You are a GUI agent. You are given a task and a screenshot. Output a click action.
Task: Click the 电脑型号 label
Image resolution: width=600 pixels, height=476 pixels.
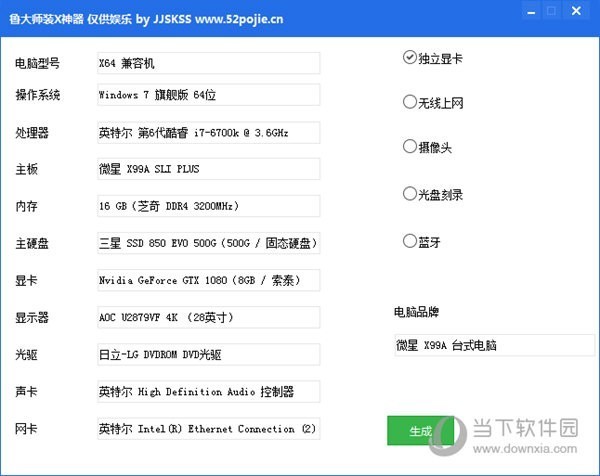tap(38, 63)
